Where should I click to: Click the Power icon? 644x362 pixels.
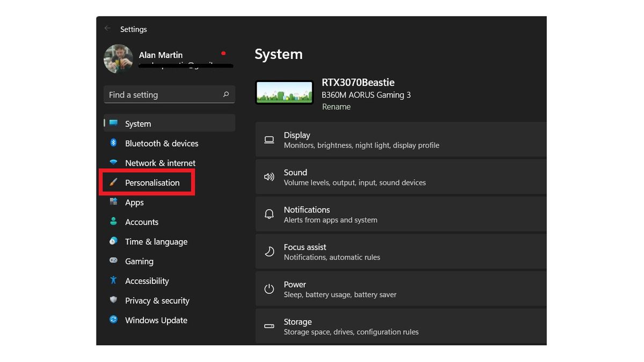269,289
